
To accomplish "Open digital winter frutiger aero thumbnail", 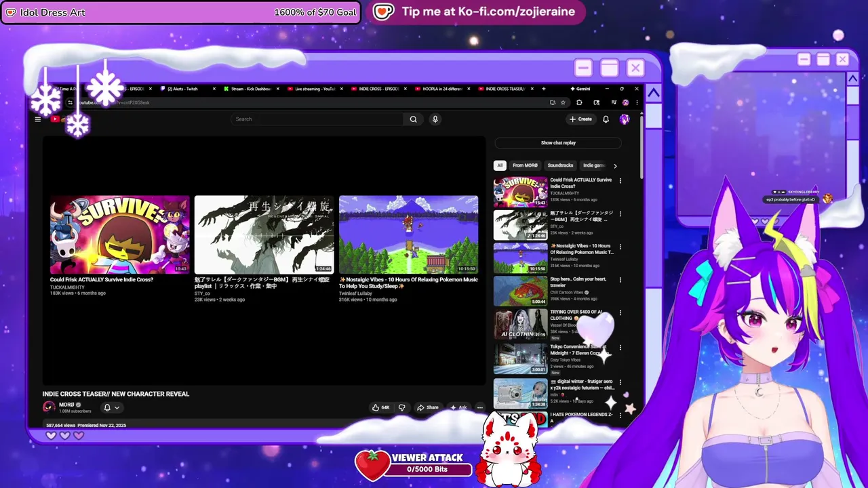I will [520, 393].
